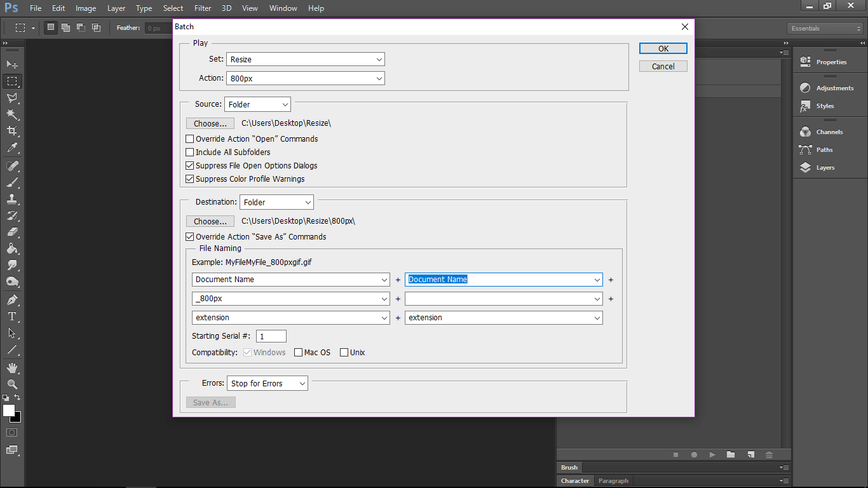
Task: Switch to the Paragraph tab
Action: click(x=613, y=480)
